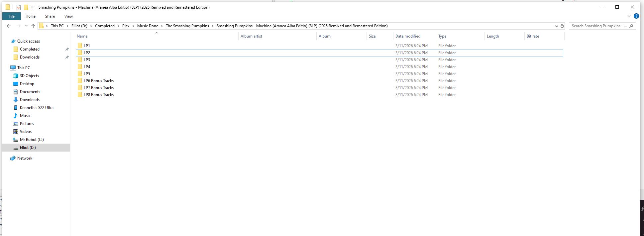This screenshot has width=644, height=236.
Task: Expand the chevron after Music Done in the breadcrumb
Action: coord(162,26)
